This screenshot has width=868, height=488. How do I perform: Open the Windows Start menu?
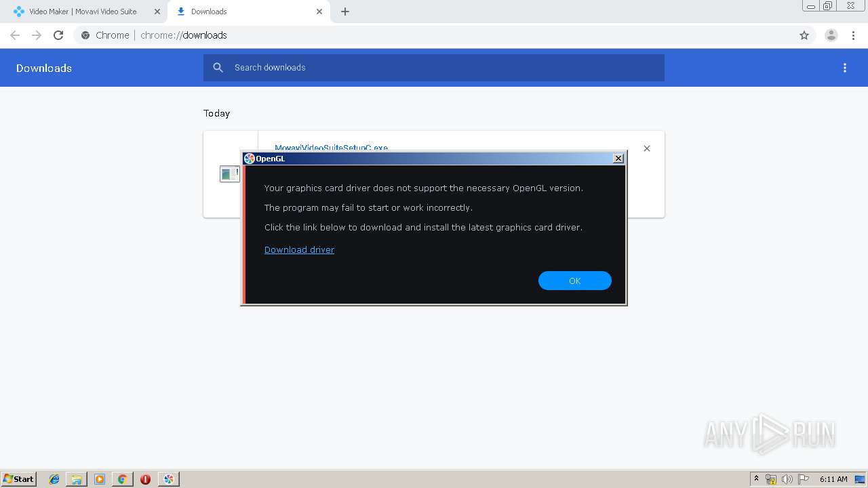coord(18,479)
